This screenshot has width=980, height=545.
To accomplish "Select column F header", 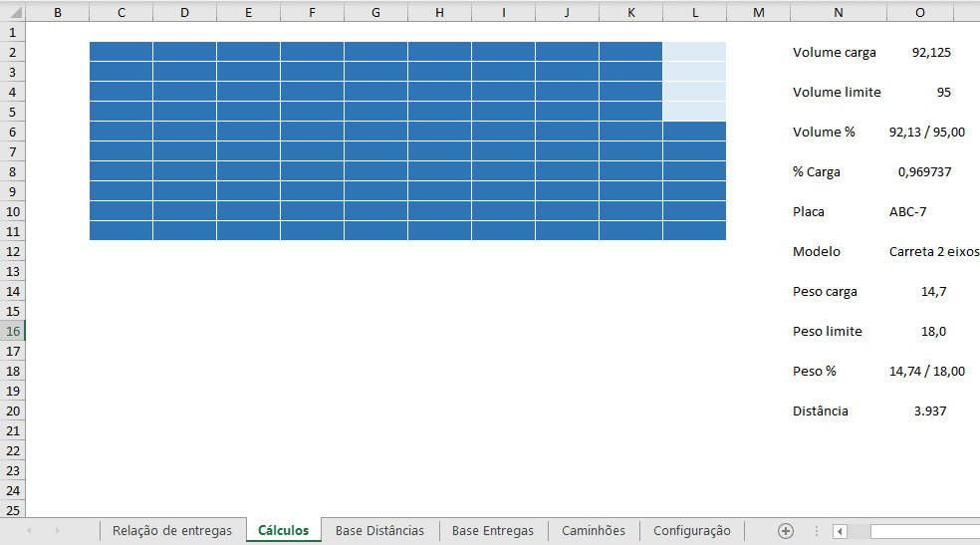I will coord(313,13).
